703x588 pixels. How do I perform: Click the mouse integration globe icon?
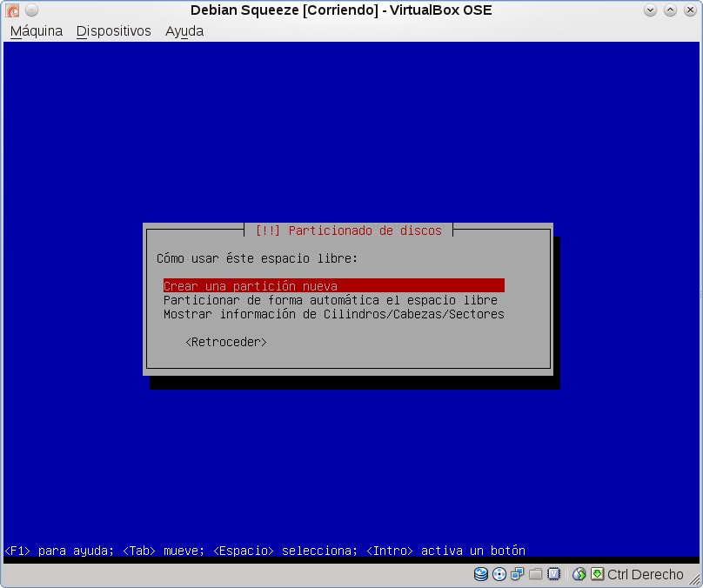[579, 574]
